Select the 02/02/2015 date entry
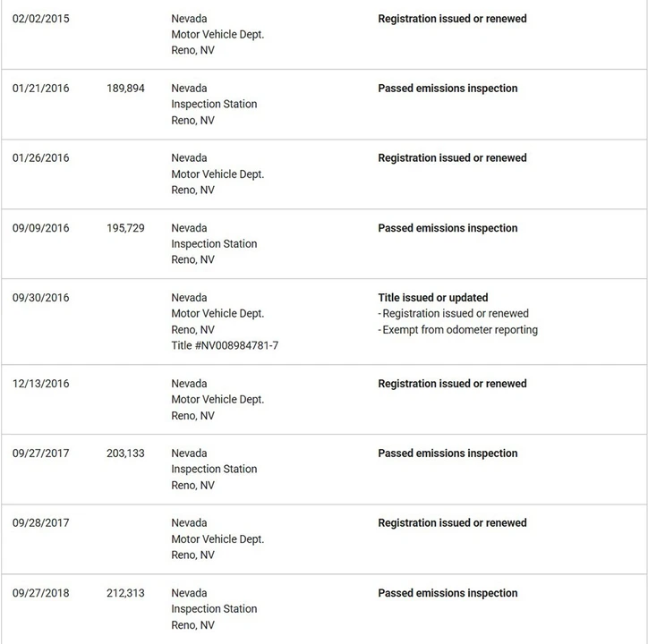Viewport: 648px width, 644px height. coord(41,19)
